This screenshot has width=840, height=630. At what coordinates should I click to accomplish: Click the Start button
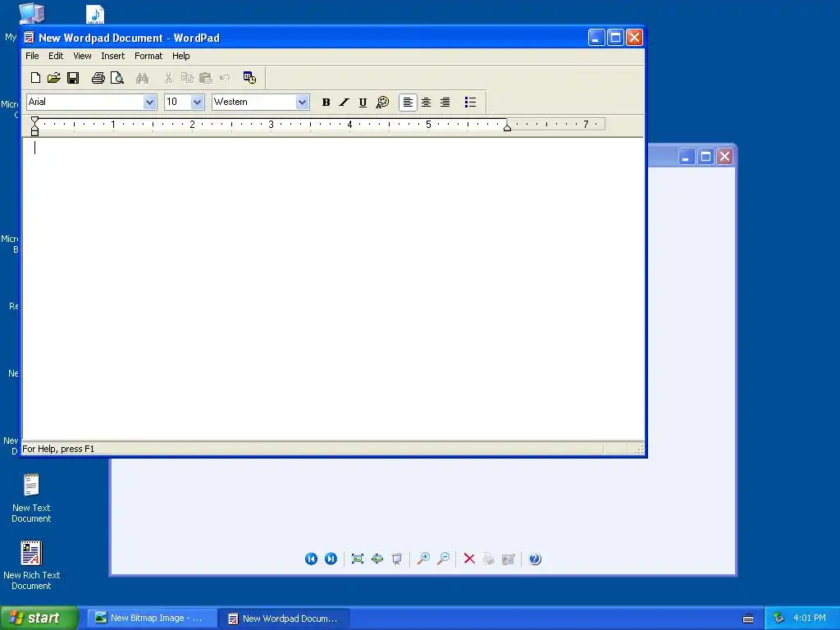click(x=39, y=618)
